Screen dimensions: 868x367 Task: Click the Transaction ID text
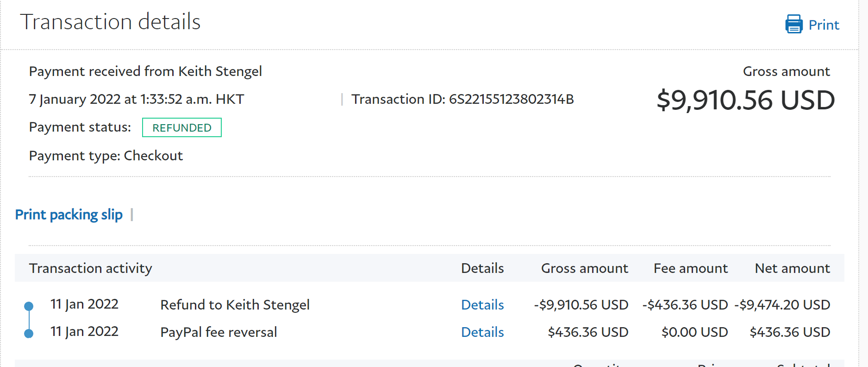462,99
